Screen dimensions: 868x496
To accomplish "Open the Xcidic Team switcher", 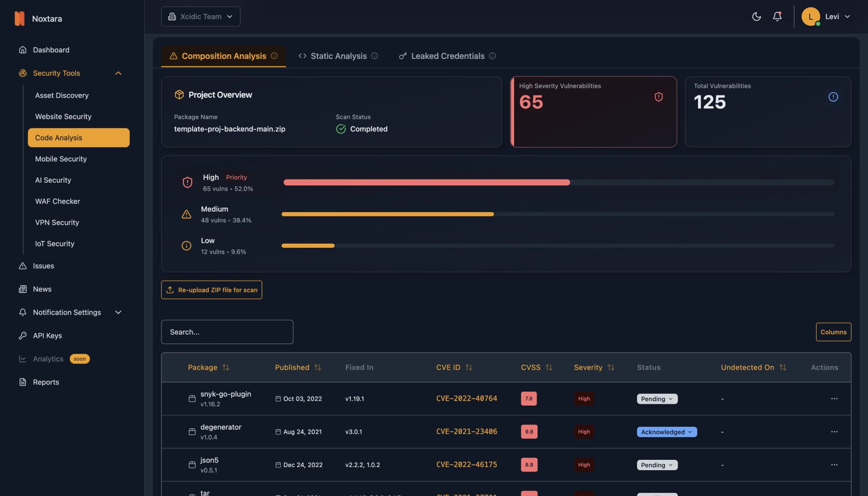I will pos(201,16).
